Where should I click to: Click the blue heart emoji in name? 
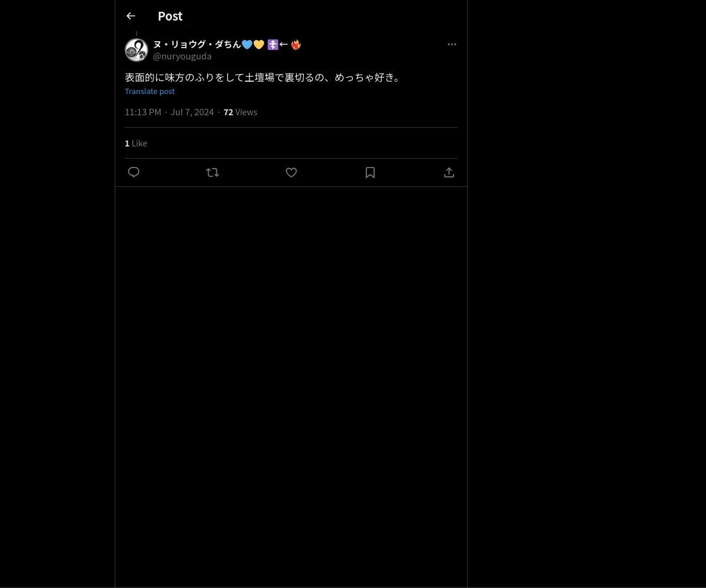(247, 44)
